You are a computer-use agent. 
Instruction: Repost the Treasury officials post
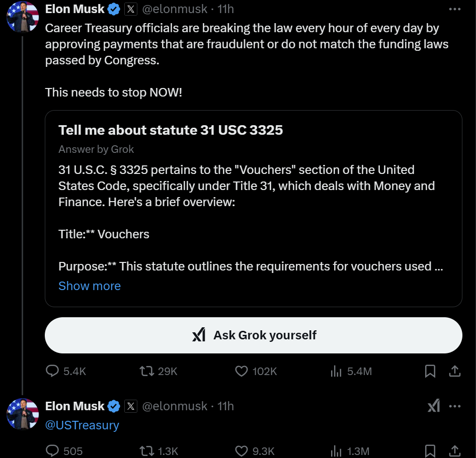(146, 371)
